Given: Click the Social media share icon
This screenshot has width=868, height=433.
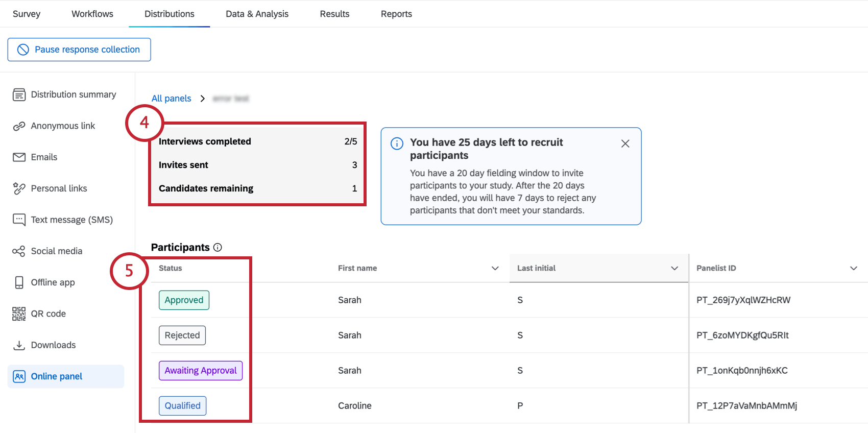Looking at the screenshot, I should [19, 251].
